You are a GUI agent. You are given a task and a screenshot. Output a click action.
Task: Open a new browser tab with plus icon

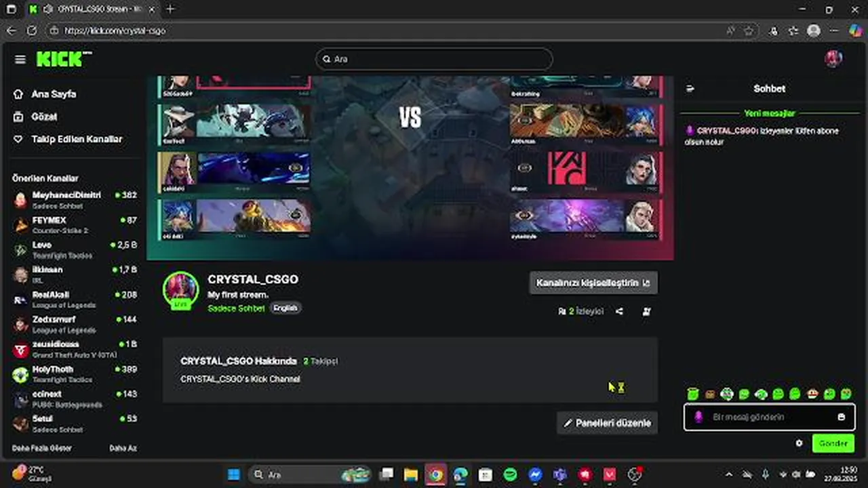point(170,9)
